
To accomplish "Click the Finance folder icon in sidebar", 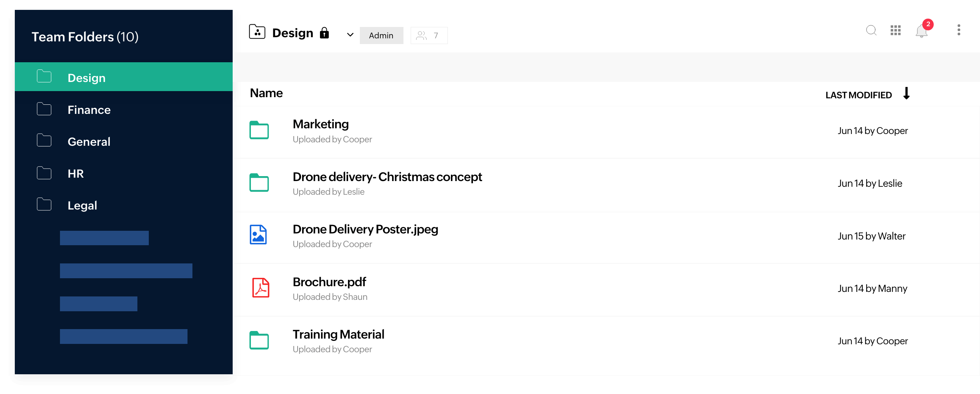I will coord(44,109).
